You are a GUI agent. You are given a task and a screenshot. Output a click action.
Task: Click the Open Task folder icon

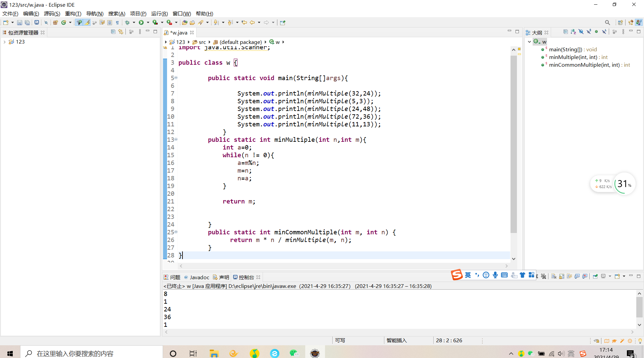[x=192, y=22]
